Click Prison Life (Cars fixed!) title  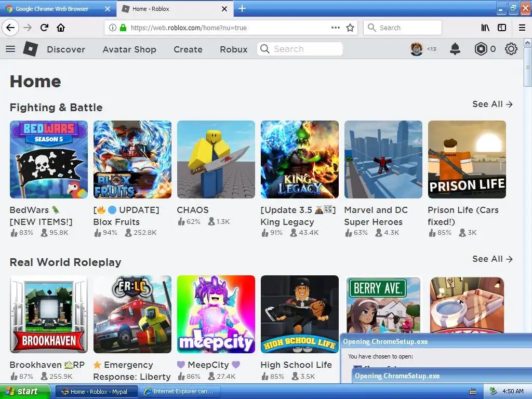point(463,216)
